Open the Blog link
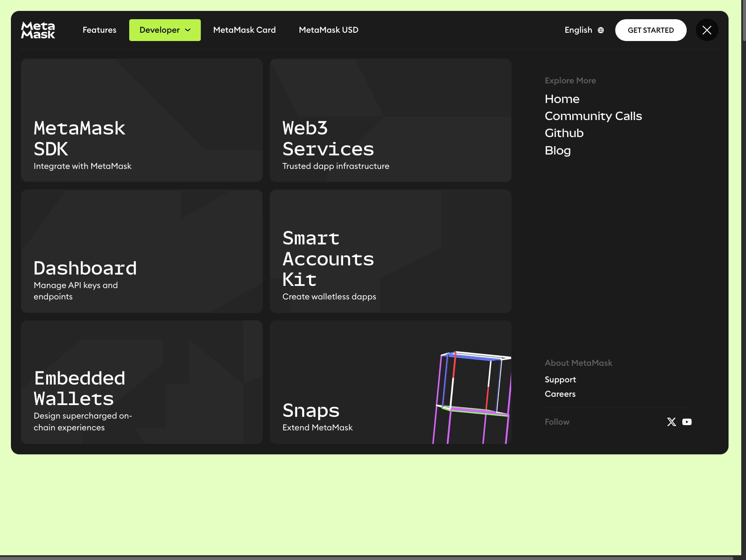The width and height of the screenshot is (746, 560). 558,151
